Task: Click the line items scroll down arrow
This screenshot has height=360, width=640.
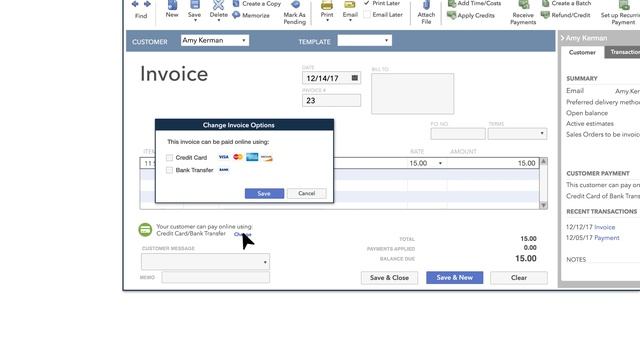Action: point(543,205)
